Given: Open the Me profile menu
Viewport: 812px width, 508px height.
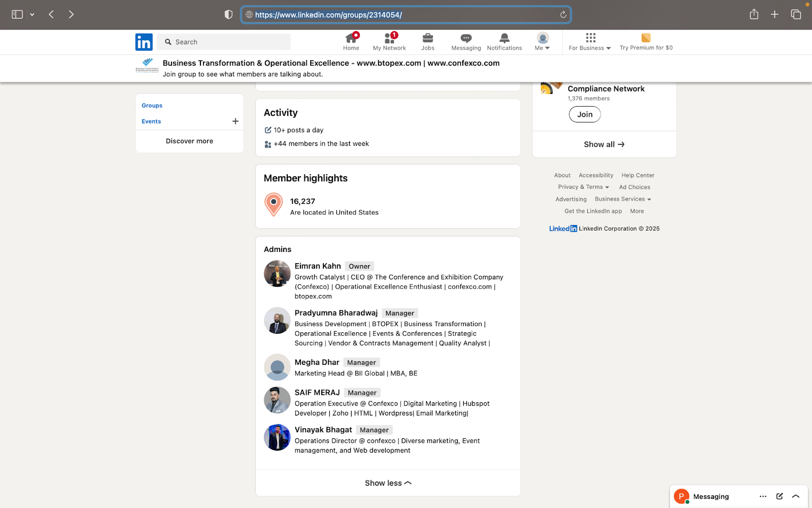Looking at the screenshot, I should [x=543, y=42].
